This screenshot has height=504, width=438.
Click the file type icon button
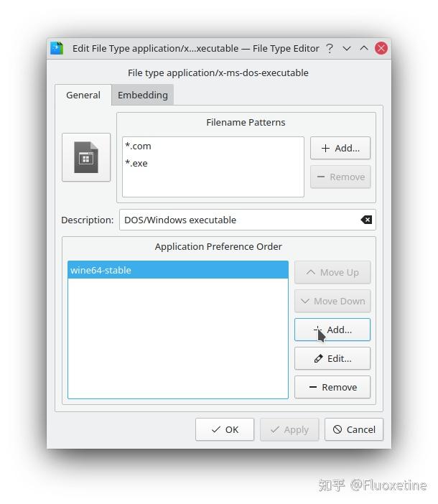tap(86, 157)
